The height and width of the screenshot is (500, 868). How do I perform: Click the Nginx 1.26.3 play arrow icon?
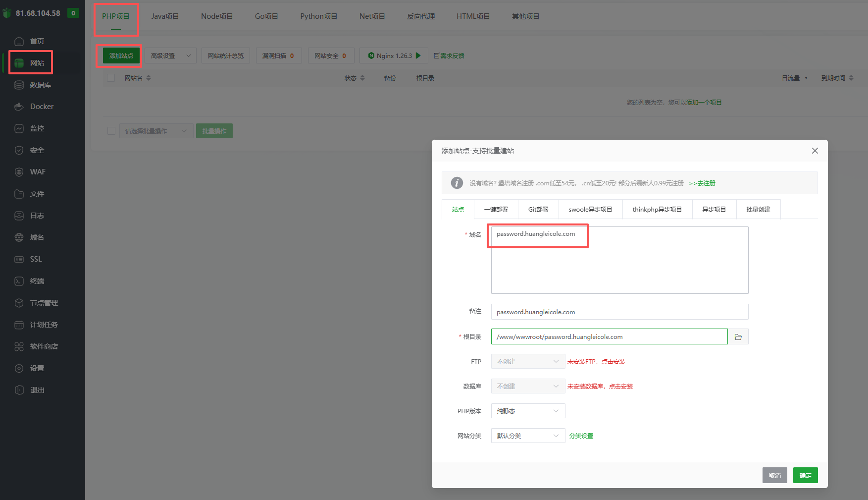(418, 56)
